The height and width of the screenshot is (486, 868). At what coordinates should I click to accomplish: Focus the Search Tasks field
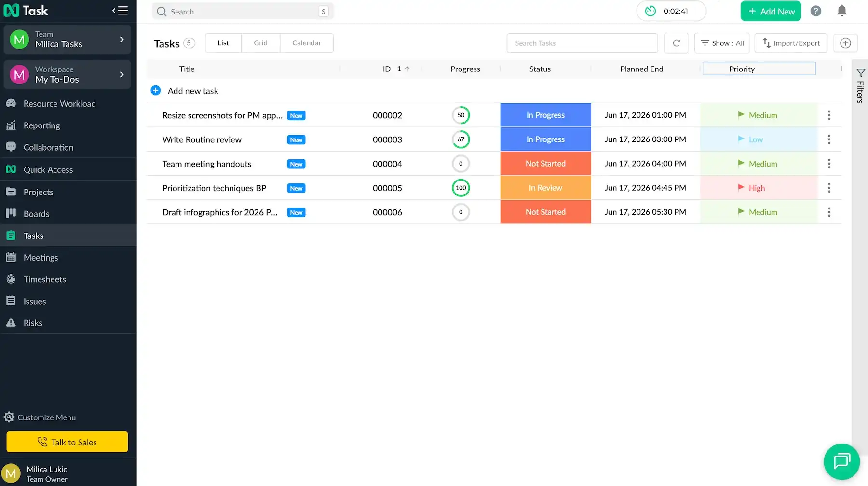[x=582, y=43]
